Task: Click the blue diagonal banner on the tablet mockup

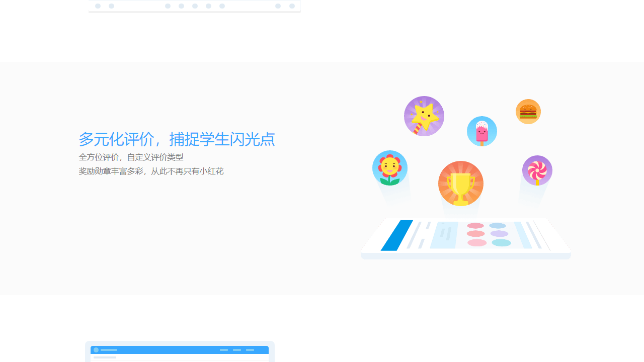Action: pos(397,235)
